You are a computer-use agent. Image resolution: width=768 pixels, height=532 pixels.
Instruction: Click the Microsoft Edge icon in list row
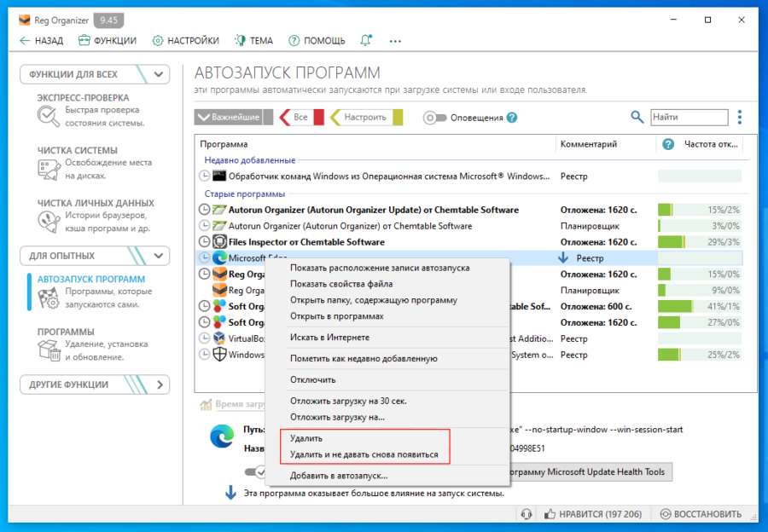coord(219,258)
